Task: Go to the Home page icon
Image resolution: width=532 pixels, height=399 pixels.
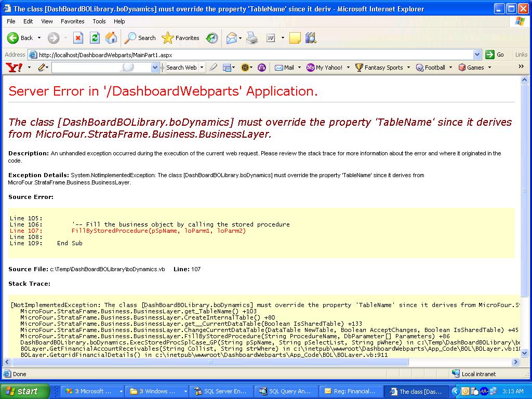Action: coord(111,38)
